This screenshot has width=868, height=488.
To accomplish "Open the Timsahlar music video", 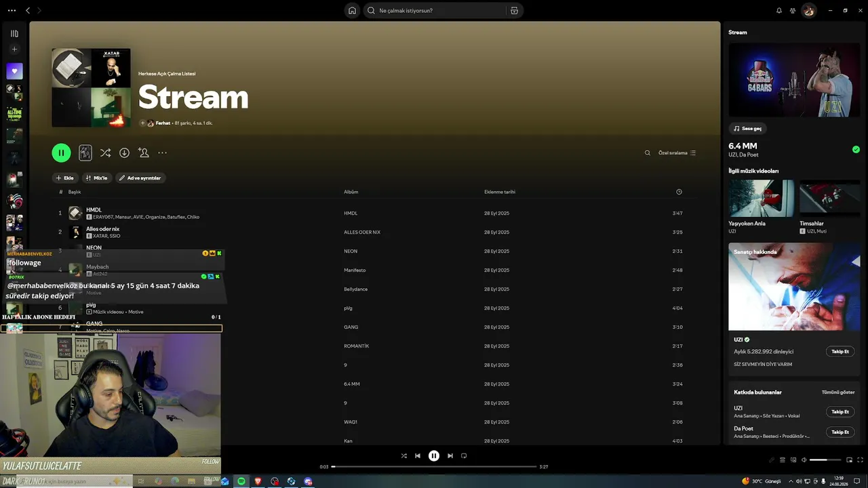I will (x=830, y=199).
